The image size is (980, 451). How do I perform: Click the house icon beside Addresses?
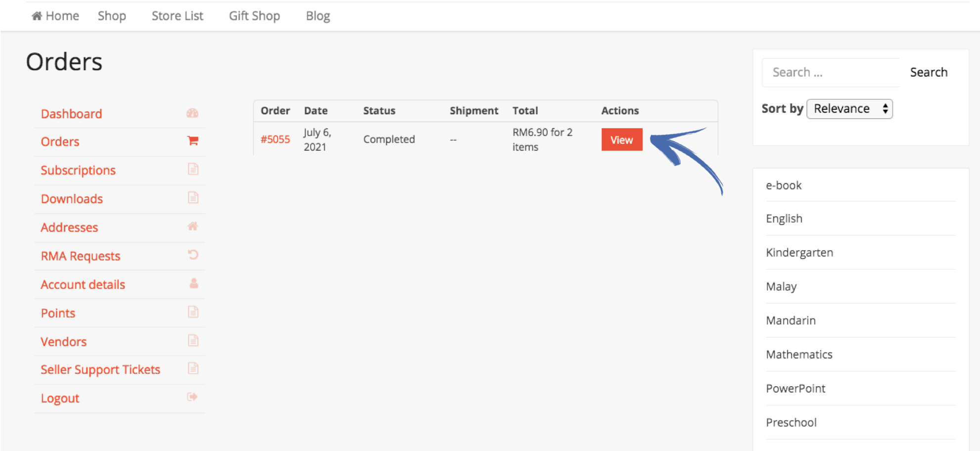192,226
